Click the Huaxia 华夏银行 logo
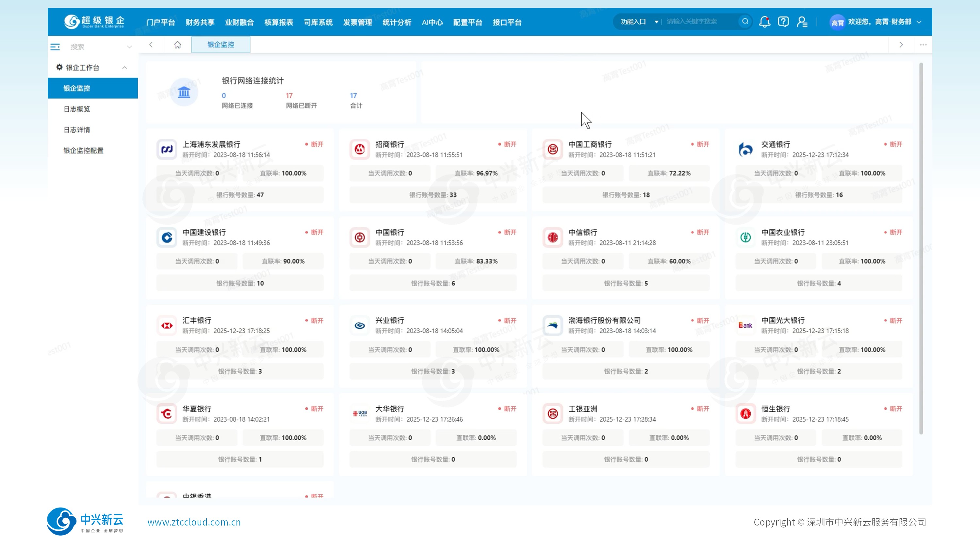This screenshot has width=980, height=551. click(167, 414)
